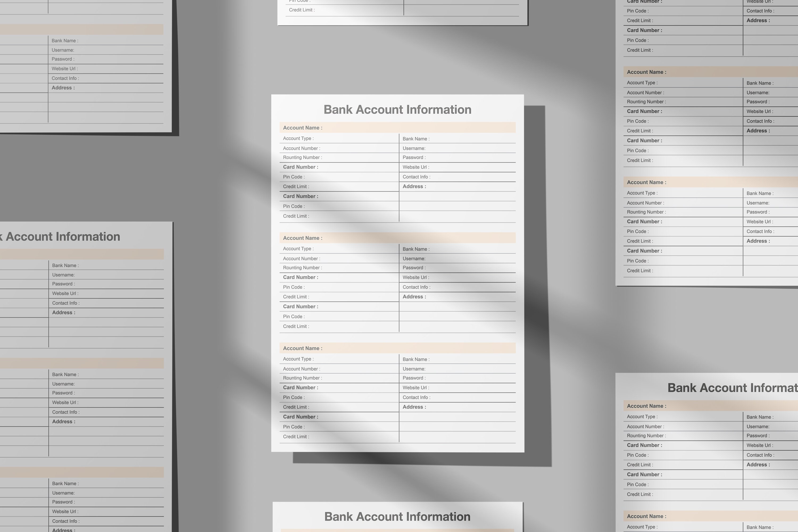
Task: Click the Bank Account Information title on center page
Action: tap(397, 109)
